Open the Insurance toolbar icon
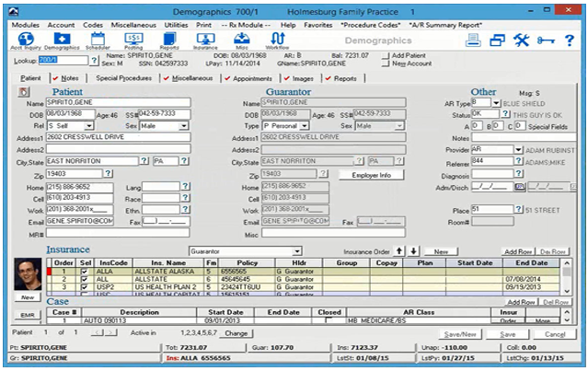The width and height of the screenshot is (588, 371). coord(205,41)
